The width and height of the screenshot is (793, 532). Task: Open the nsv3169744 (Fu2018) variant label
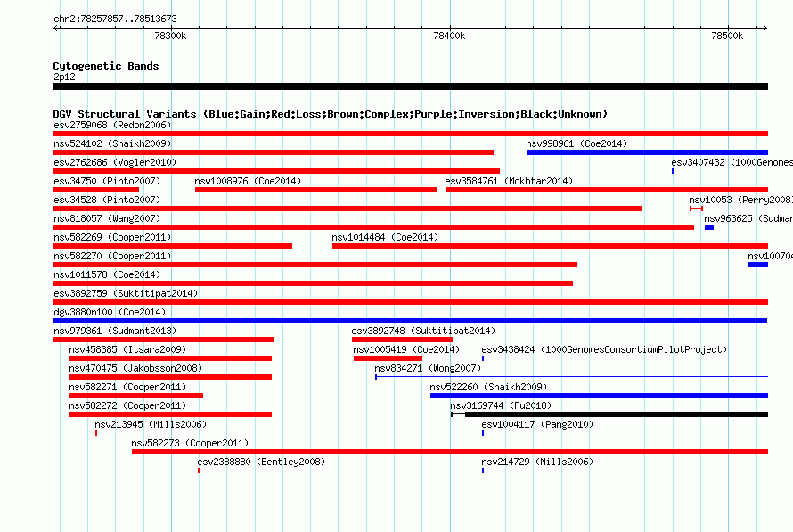(501, 405)
